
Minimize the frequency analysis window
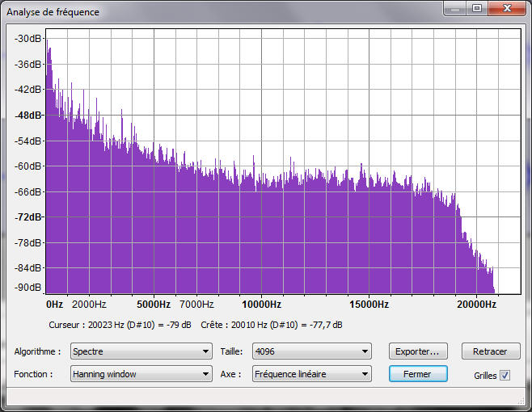tap(455, 9)
